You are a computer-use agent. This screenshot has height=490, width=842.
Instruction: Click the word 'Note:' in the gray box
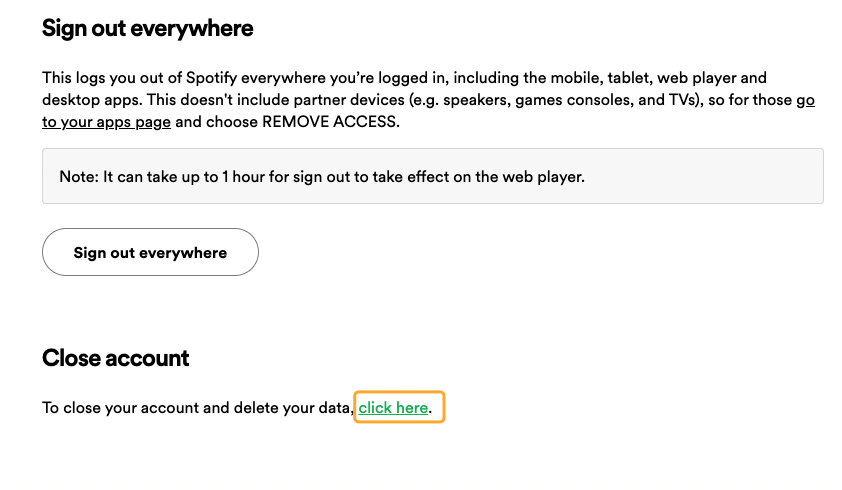click(x=79, y=177)
